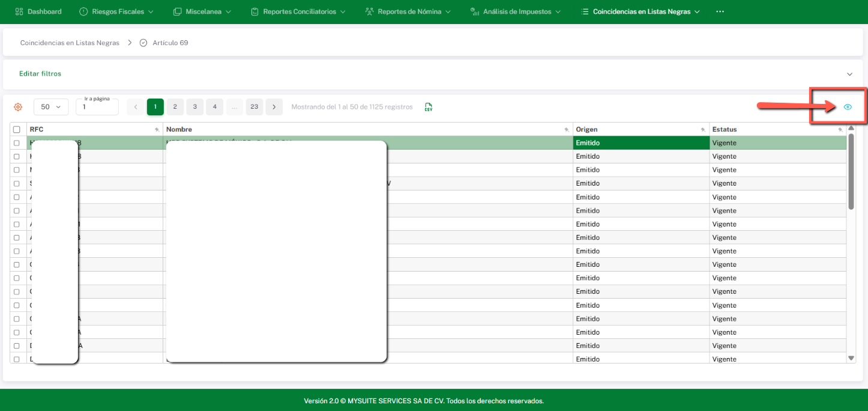Go to next page with right arrow
868x411 pixels.
[x=274, y=107]
